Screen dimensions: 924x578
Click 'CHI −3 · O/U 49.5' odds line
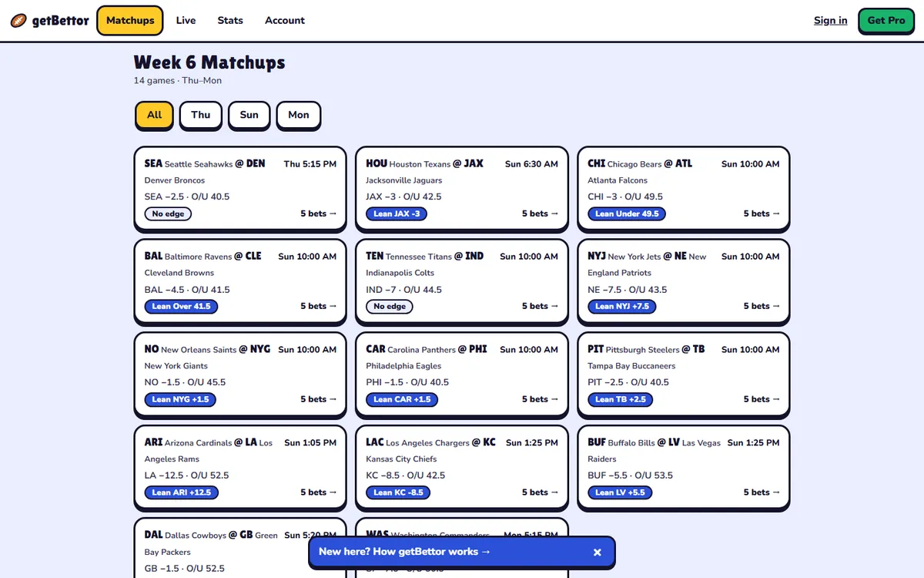625,197
